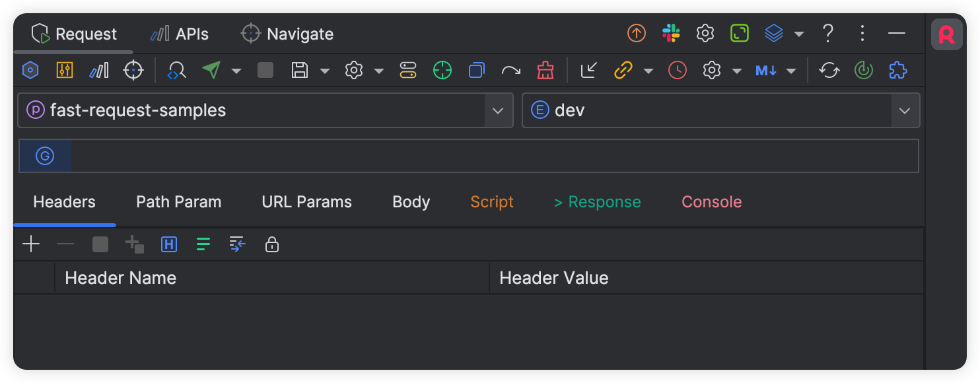This screenshot has width=980, height=383.
Task: Click the URL input field
Action: tap(492, 157)
